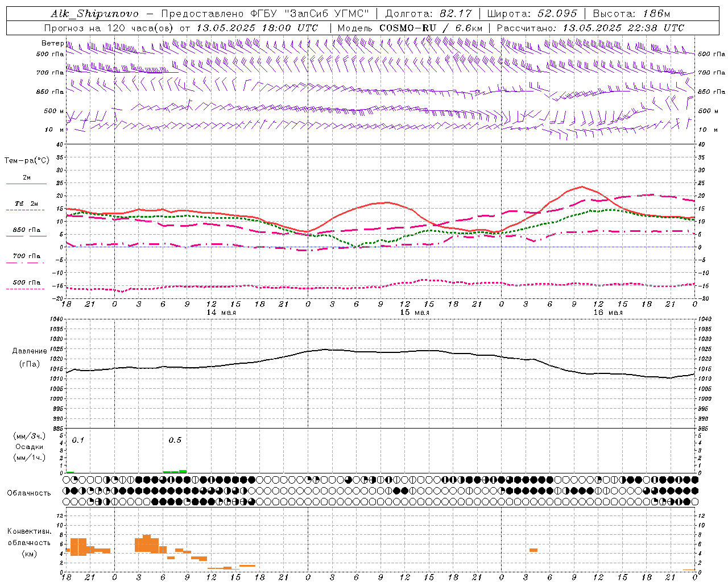Select the provider text ФГБУ "ЗапСиб УГМС"
The height and width of the screenshot is (582, 728).
(309, 14)
